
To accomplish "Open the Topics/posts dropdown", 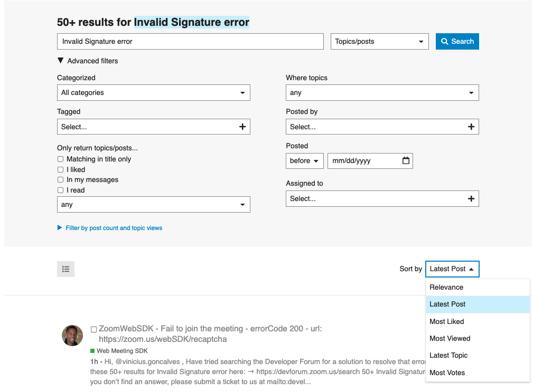I will [x=379, y=42].
